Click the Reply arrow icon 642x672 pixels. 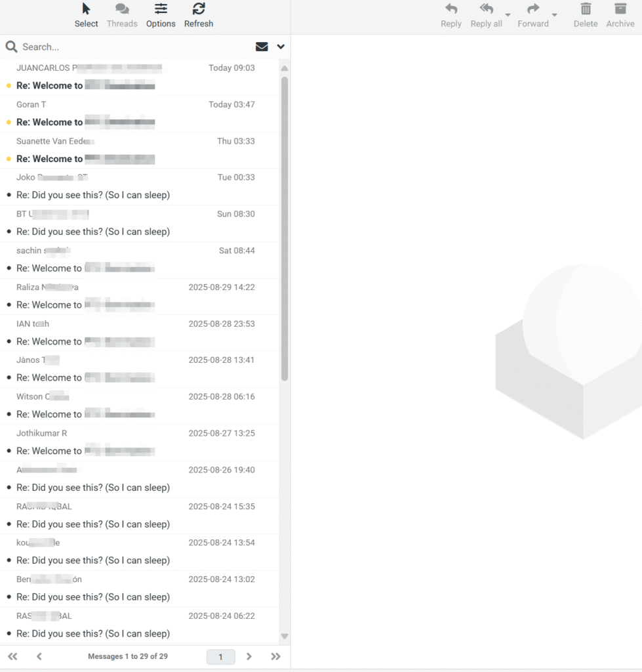(451, 9)
